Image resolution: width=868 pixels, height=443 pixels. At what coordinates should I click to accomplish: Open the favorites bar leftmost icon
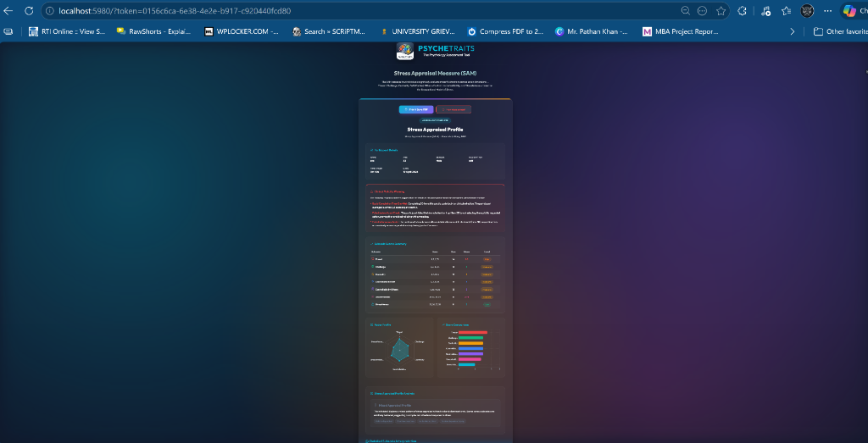pos(8,31)
